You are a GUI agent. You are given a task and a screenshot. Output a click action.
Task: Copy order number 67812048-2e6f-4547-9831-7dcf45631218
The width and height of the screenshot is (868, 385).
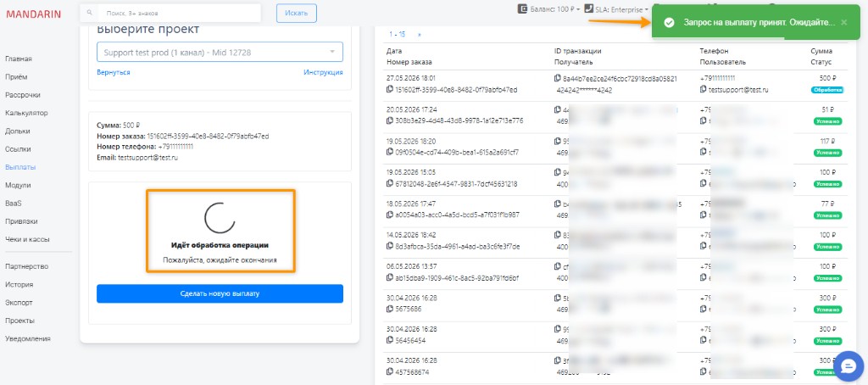(390, 183)
